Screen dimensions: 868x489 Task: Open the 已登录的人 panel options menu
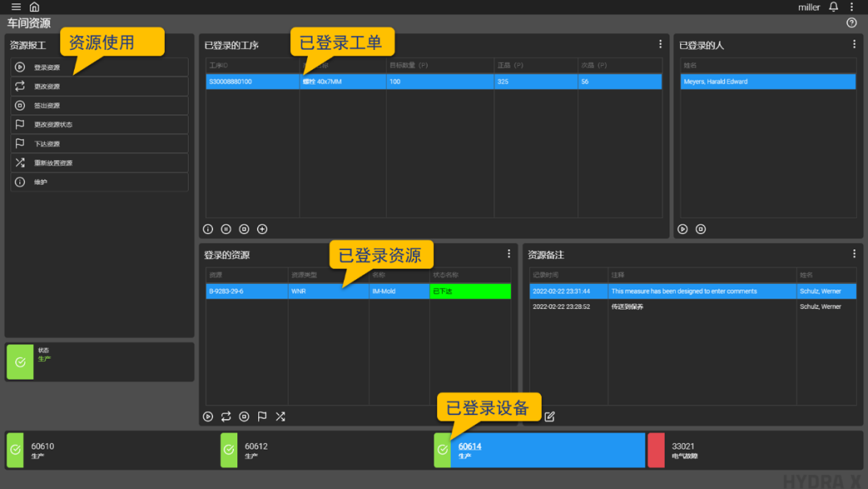tap(854, 44)
